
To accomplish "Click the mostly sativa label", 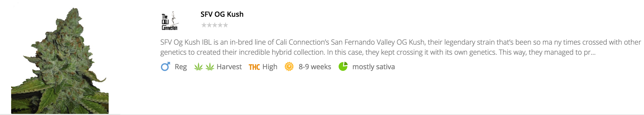I will (x=374, y=67).
